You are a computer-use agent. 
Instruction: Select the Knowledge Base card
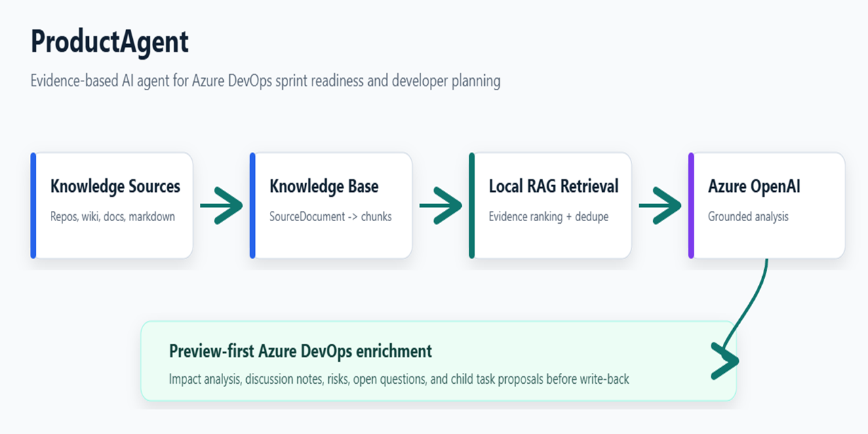pyautogui.click(x=331, y=205)
